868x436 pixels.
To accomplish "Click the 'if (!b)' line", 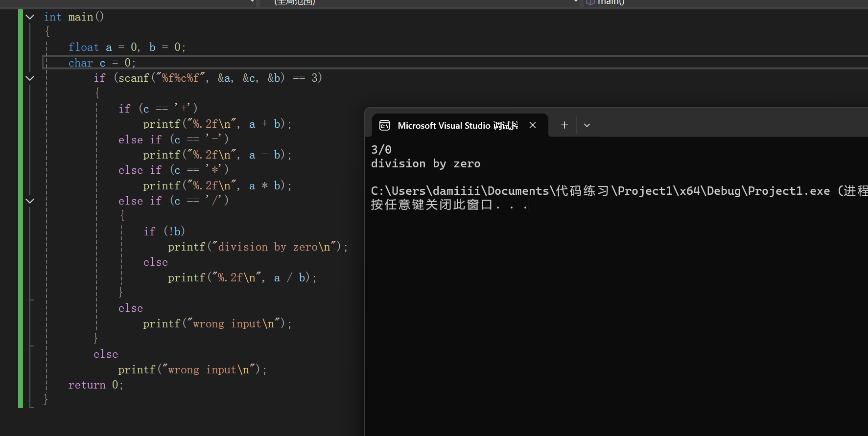I will pos(164,231).
